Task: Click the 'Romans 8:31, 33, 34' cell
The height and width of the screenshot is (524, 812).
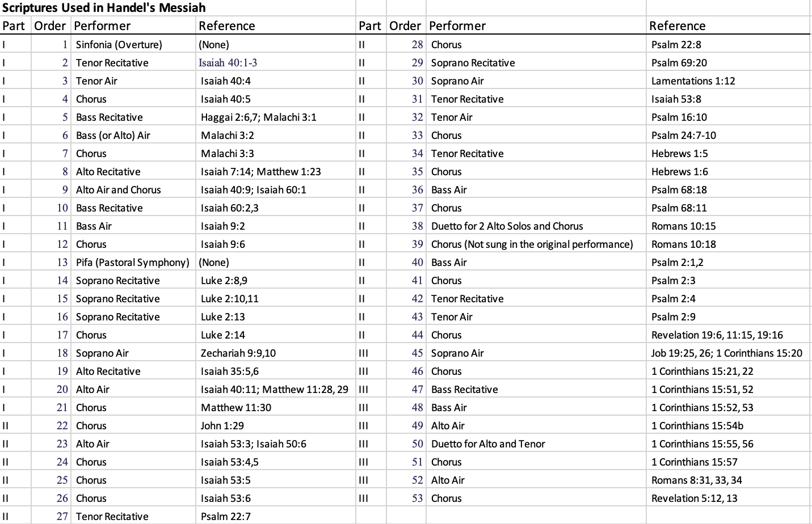Action: point(696,480)
